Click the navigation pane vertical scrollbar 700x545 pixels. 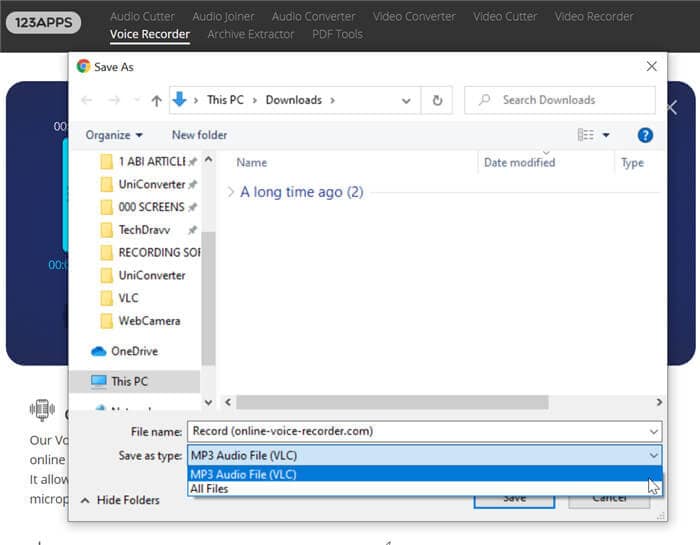(208, 298)
